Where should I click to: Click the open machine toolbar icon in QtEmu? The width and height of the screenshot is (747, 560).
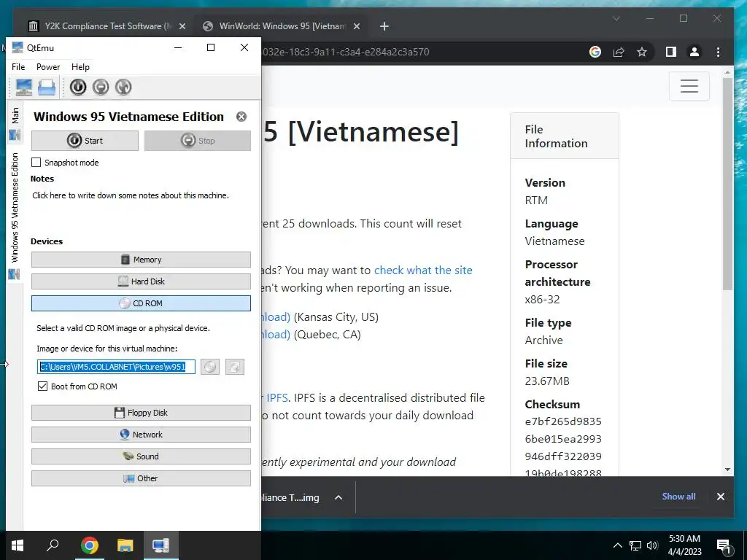pos(47,87)
